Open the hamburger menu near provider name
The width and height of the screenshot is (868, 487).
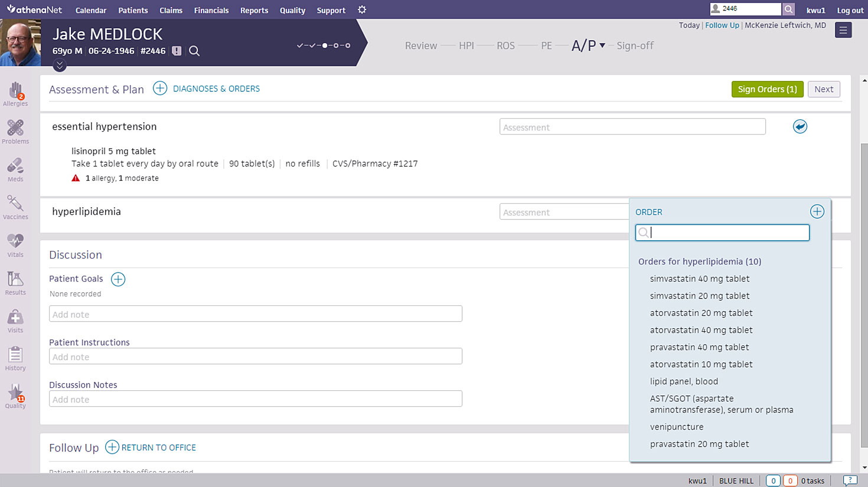click(x=843, y=30)
